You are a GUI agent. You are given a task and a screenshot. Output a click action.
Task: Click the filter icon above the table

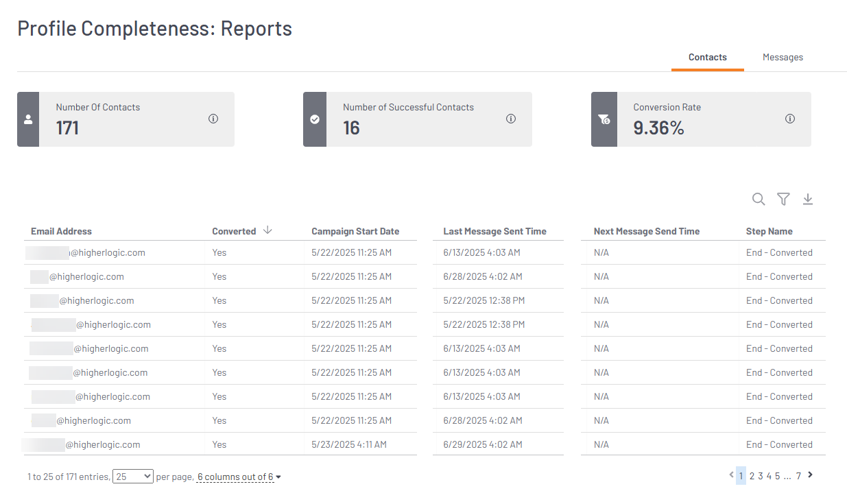tap(783, 199)
